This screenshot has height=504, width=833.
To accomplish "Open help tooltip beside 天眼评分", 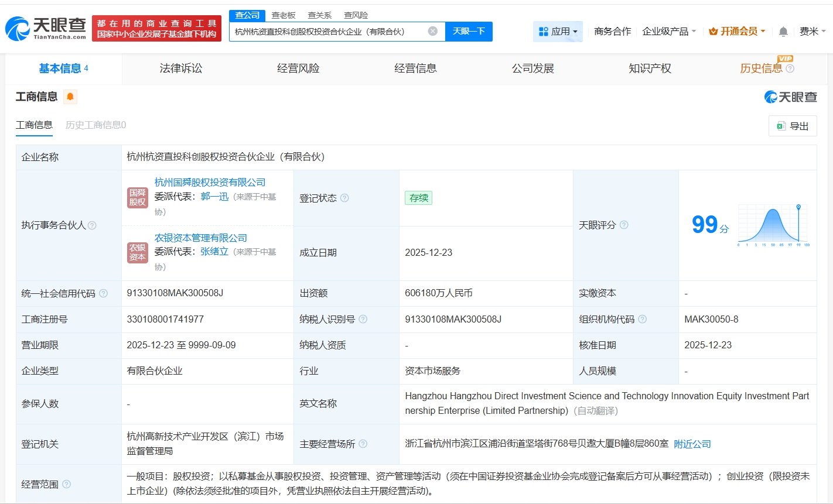I will pyautogui.click(x=624, y=225).
